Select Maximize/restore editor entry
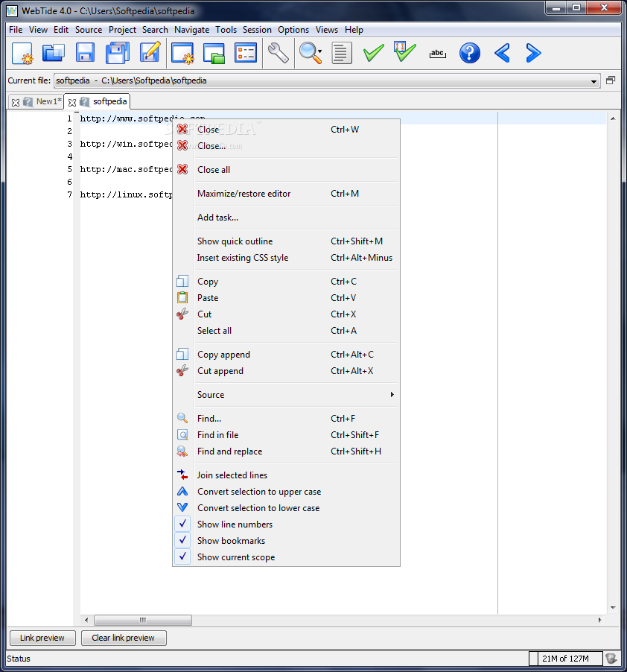Image resolution: width=627 pixels, height=672 pixels. pyautogui.click(x=286, y=194)
